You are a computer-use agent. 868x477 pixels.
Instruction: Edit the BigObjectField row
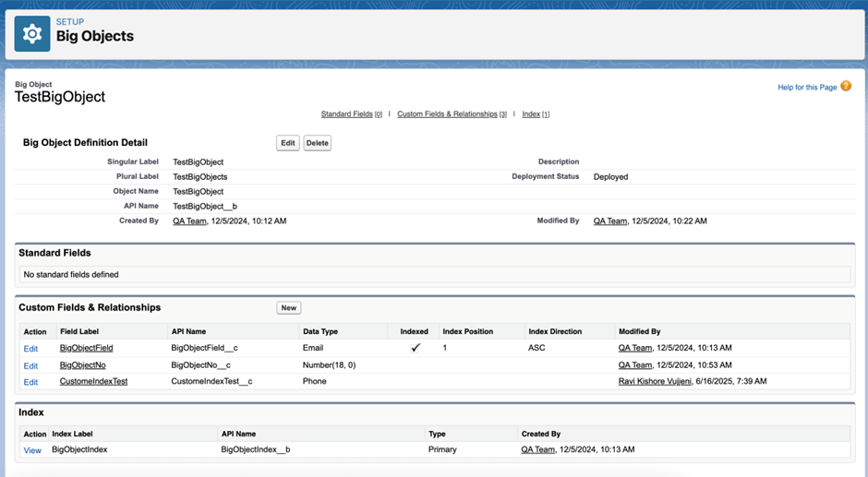pyautogui.click(x=31, y=349)
